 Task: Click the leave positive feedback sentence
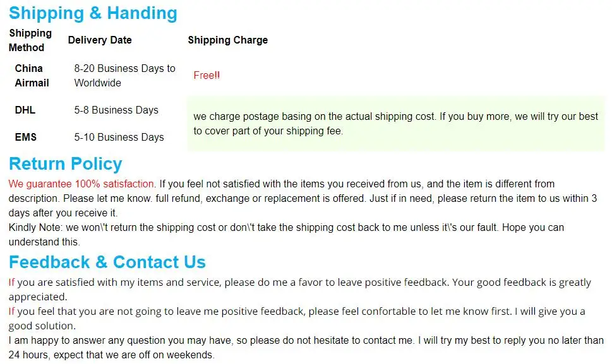(x=300, y=282)
